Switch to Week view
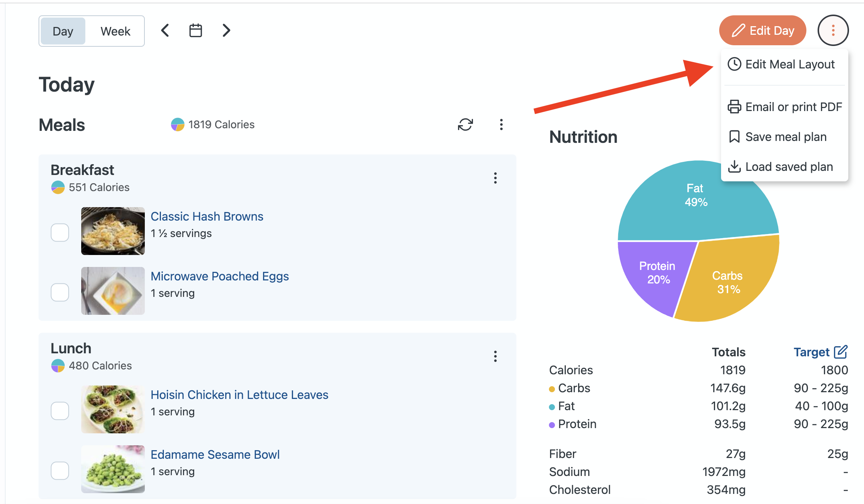This screenshot has width=864, height=504. pyautogui.click(x=115, y=31)
